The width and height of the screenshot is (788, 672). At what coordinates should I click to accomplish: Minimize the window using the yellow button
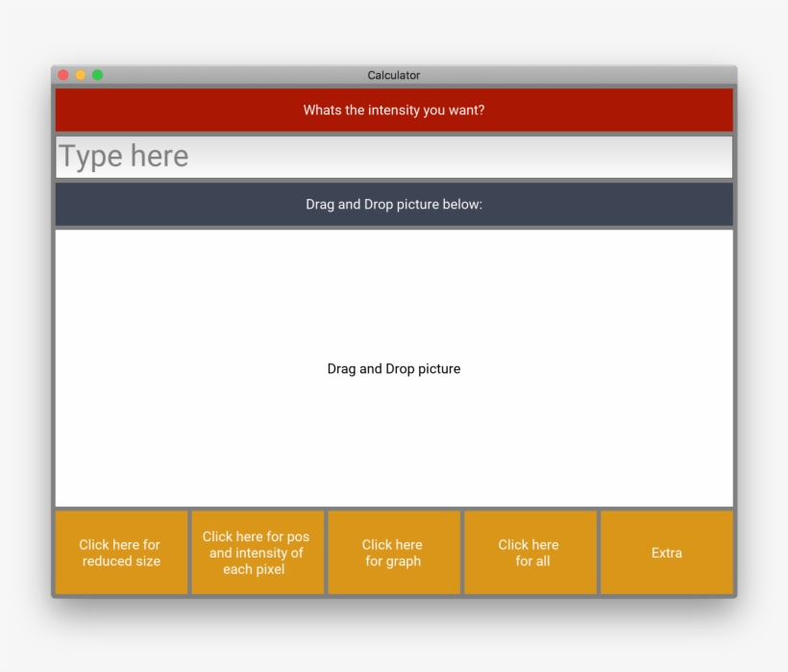pyautogui.click(x=81, y=75)
